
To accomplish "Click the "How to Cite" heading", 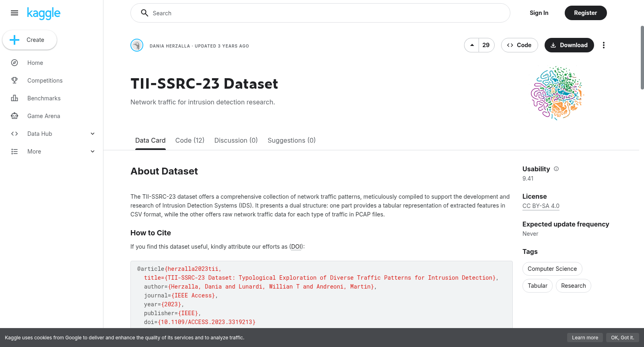I will [x=151, y=233].
